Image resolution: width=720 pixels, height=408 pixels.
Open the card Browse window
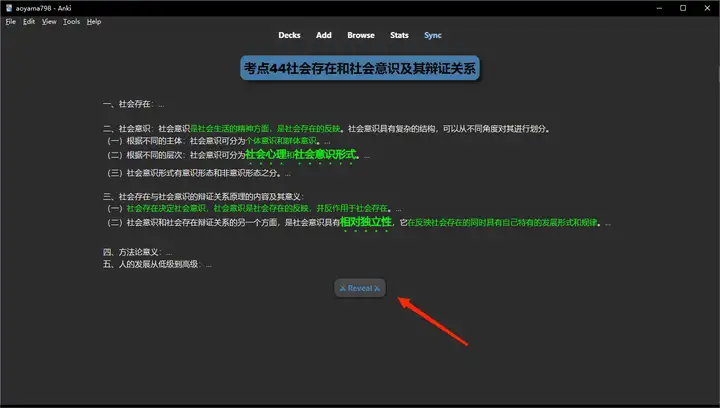click(x=361, y=35)
